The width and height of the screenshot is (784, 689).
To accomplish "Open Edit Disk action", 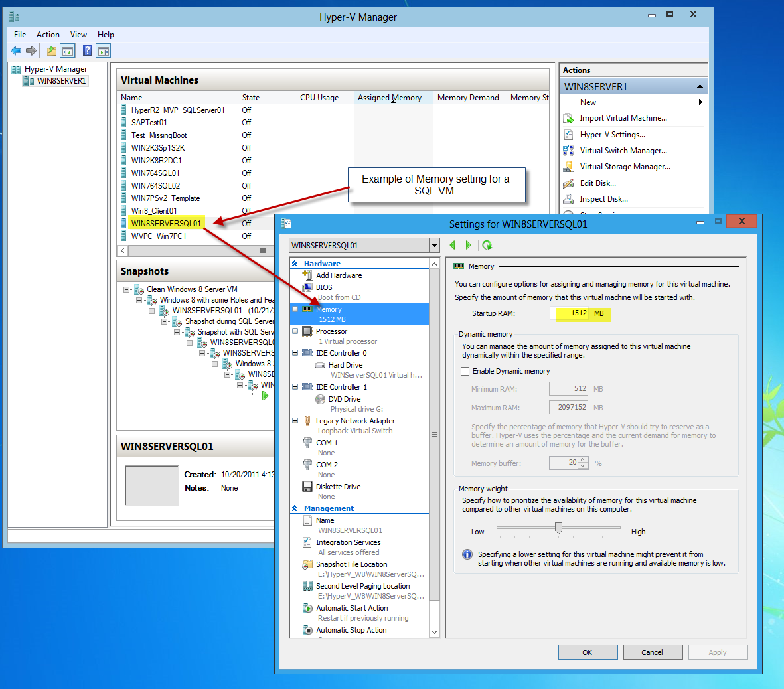I will (597, 183).
